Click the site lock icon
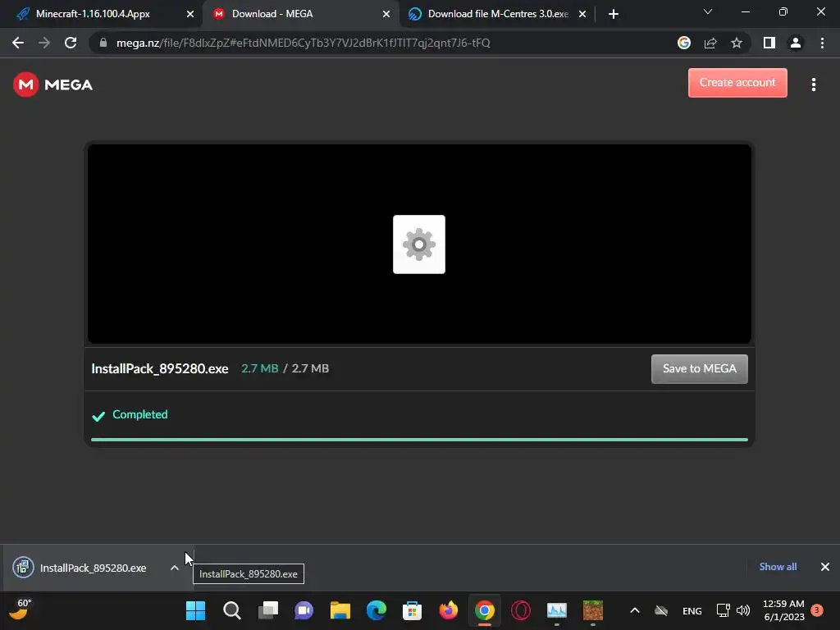Image resolution: width=840 pixels, height=630 pixels. click(103, 43)
